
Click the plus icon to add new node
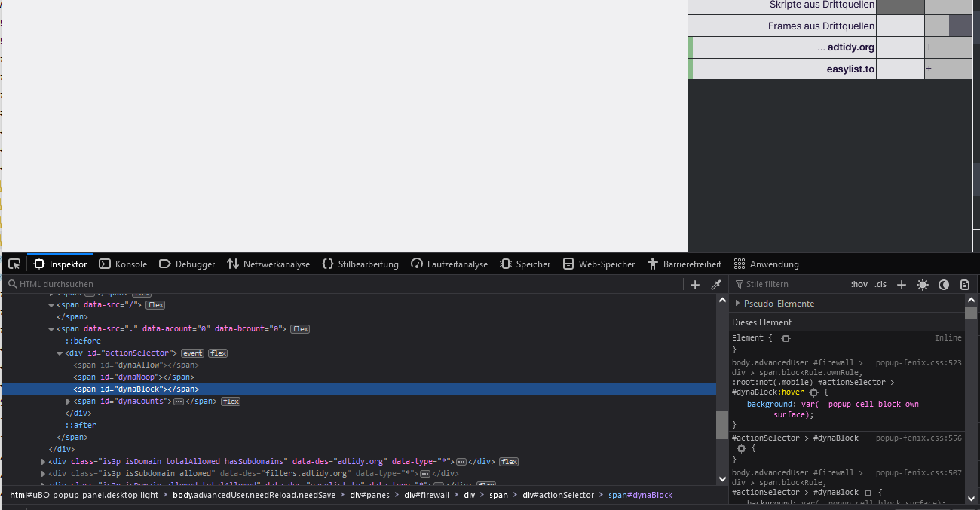[x=695, y=284]
